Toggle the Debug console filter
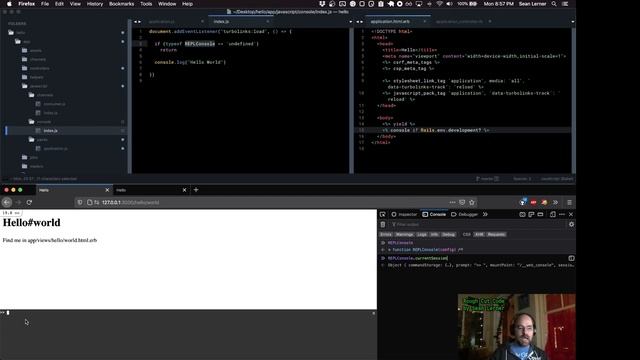The width and height of the screenshot is (640, 360). coord(448,235)
